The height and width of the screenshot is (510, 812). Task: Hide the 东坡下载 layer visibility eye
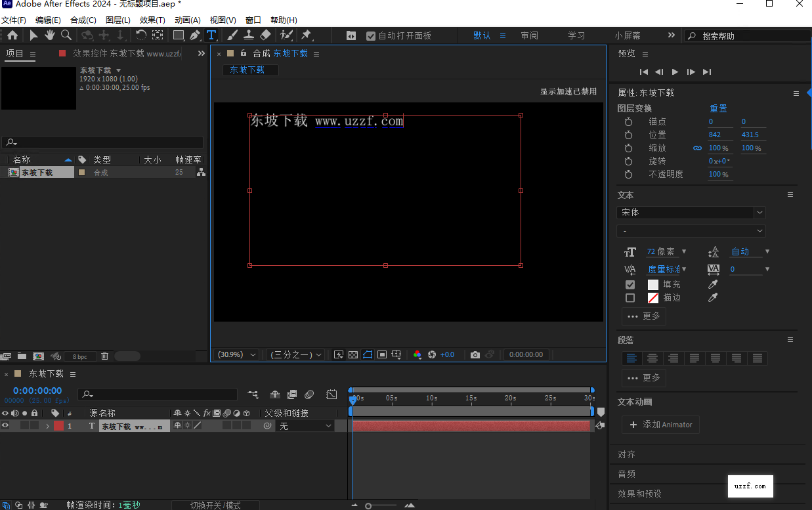pyautogui.click(x=6, y=425)
